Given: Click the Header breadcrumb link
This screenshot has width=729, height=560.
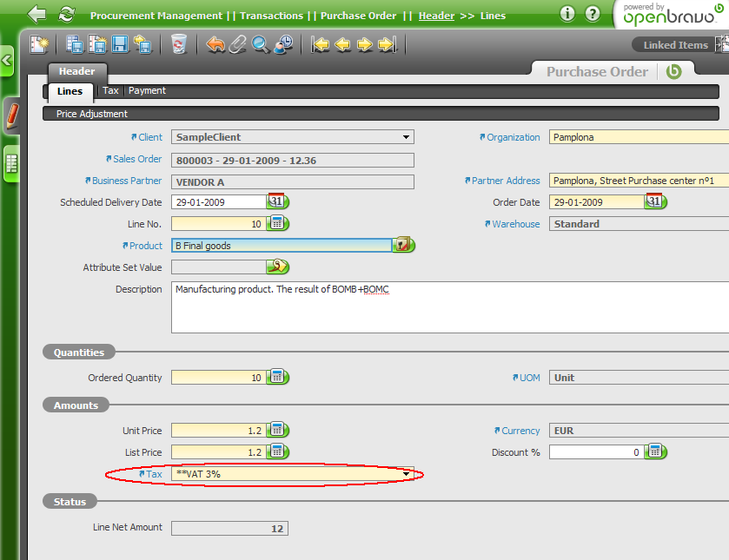Looking at the screenshot, I should 436,16.
